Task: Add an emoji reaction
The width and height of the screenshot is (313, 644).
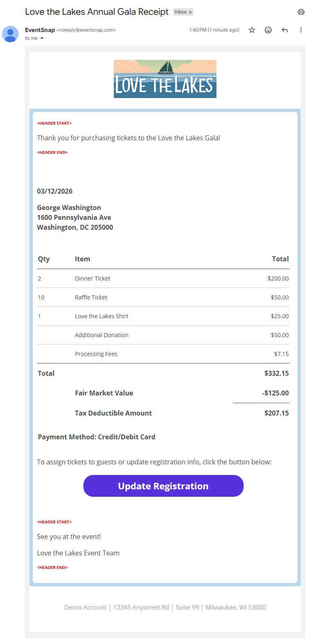Action: tap(268, 30)
